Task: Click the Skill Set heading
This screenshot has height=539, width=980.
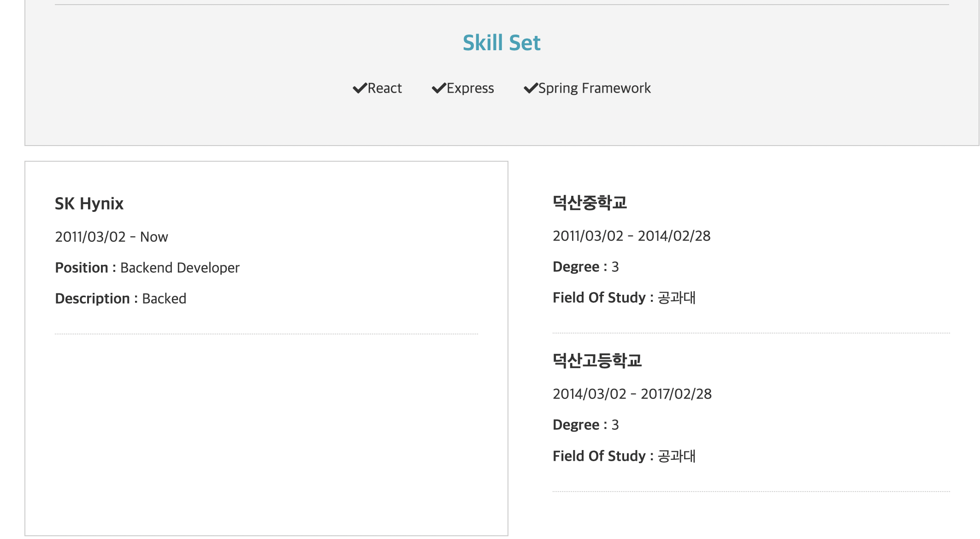Action: (502, 43)
